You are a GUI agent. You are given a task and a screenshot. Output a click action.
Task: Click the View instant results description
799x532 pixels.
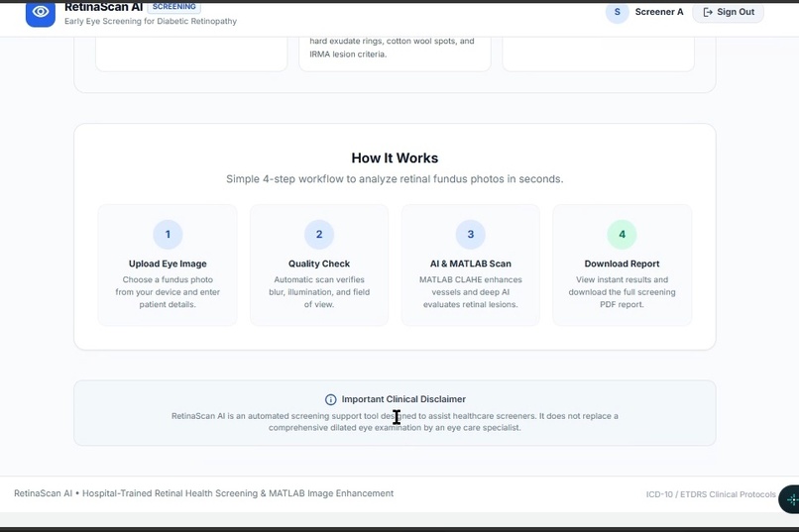click(x=622, y=292)
